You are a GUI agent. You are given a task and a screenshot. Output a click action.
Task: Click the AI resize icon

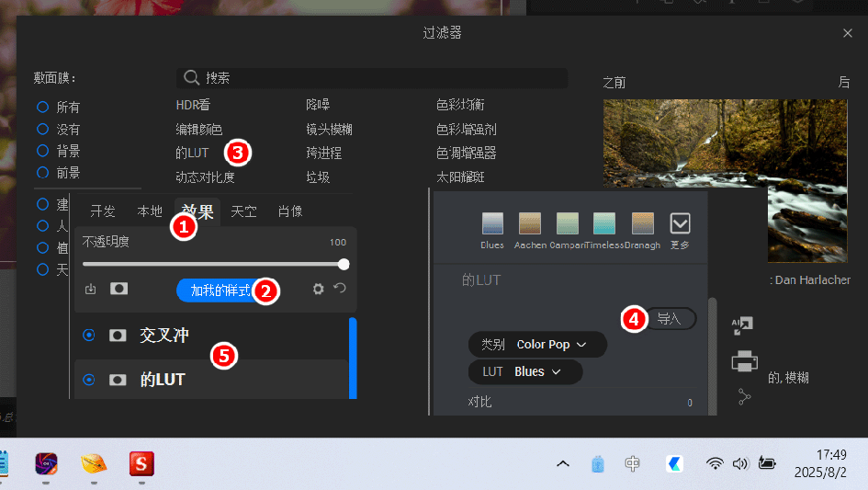742,325
